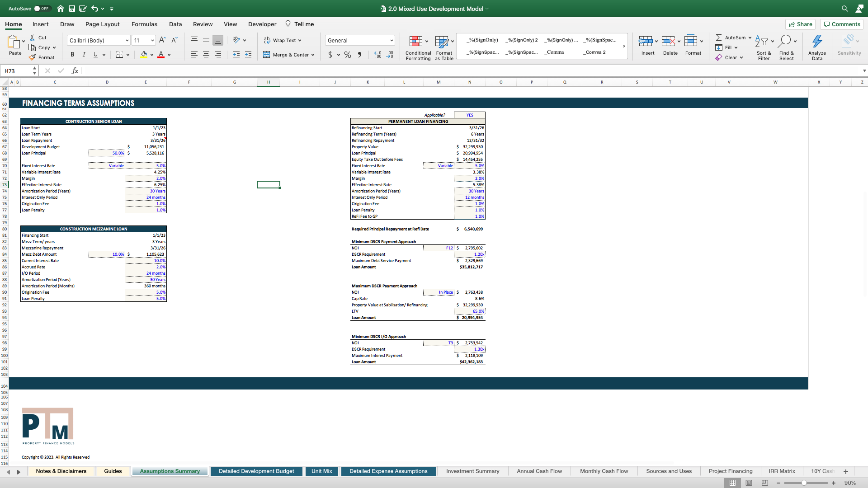Screen dimensions: 868x488
Task: Click the Decrease Decimal icon
Action: tap(390, 55)
